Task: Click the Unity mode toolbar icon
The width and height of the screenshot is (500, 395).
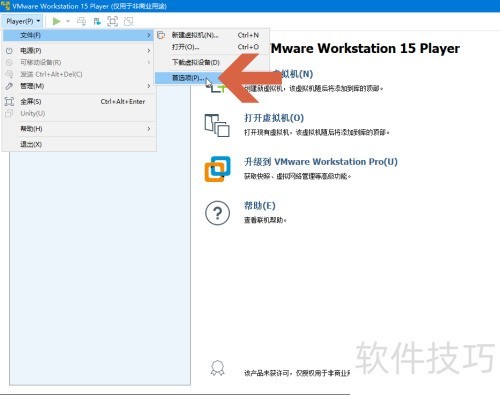Action: click(x=128, y=22)
